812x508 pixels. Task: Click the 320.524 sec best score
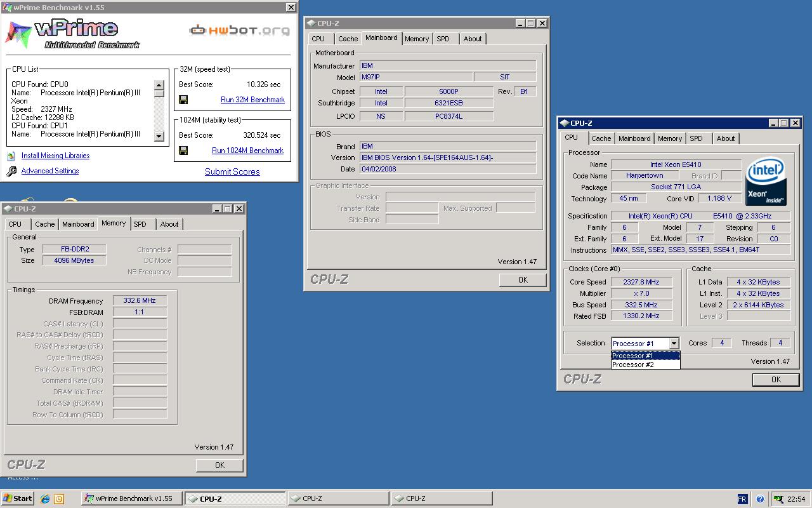coord(261,135)
